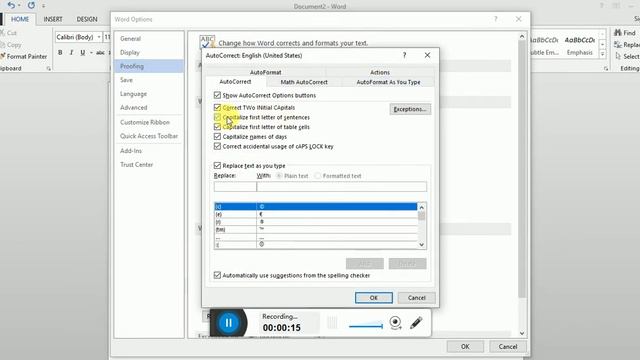Select Display in Word Options sidebar
This screenshot has height=360, width=640.
[x=149, y=52]
